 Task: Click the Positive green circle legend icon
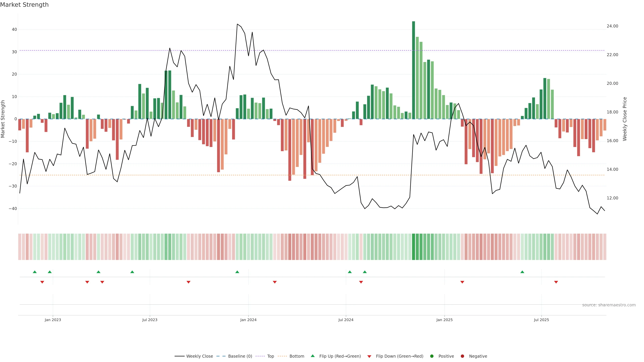click(432, 356)
